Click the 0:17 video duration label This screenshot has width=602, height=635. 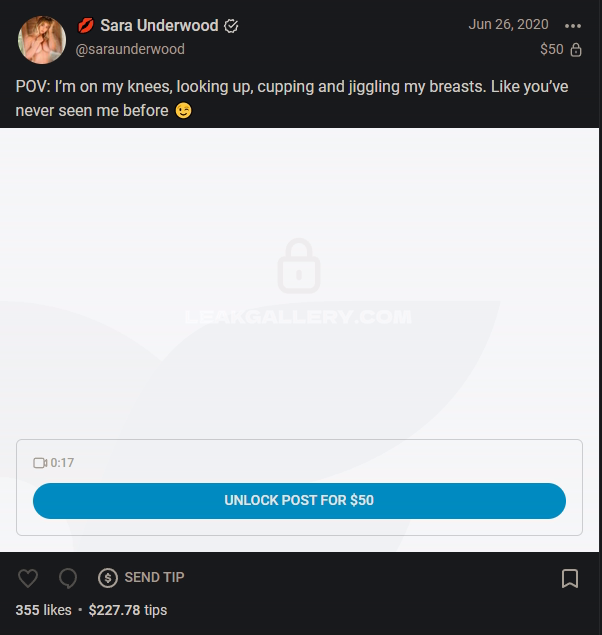pos(62,463)
